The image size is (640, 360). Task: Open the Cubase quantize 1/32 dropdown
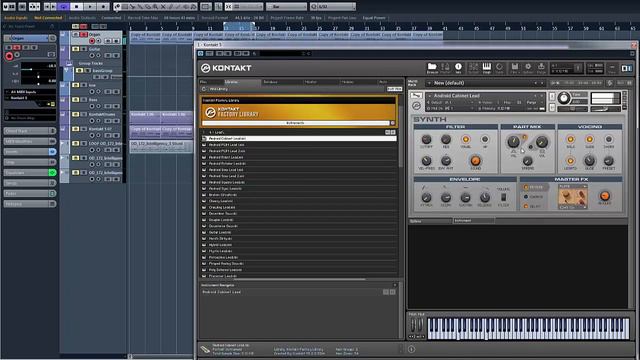pos(333,7)
